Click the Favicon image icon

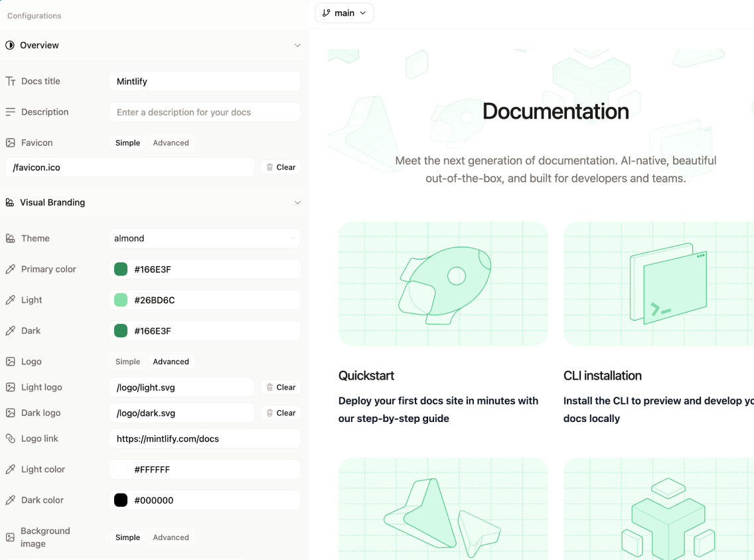[x=10, y=142]
